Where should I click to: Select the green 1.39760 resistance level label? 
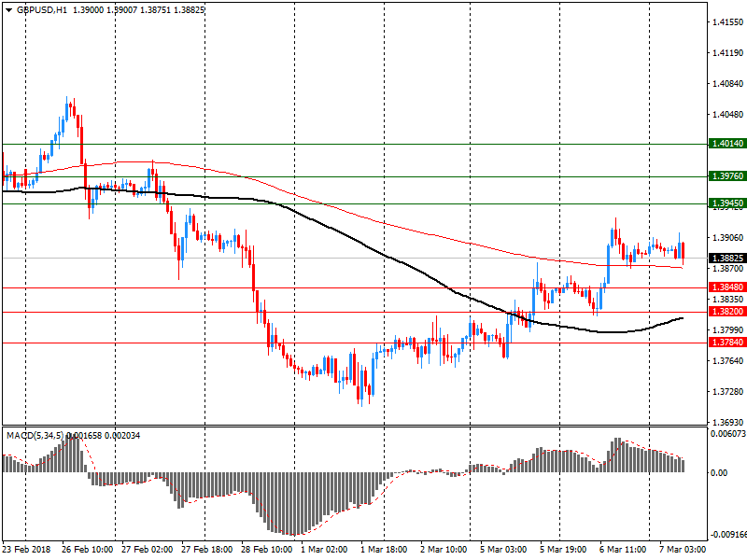pyautogui.click(x=727, y=176)
